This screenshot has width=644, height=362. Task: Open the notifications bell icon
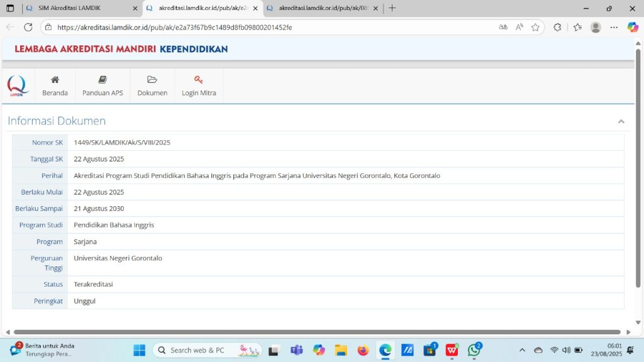[630, 350]
